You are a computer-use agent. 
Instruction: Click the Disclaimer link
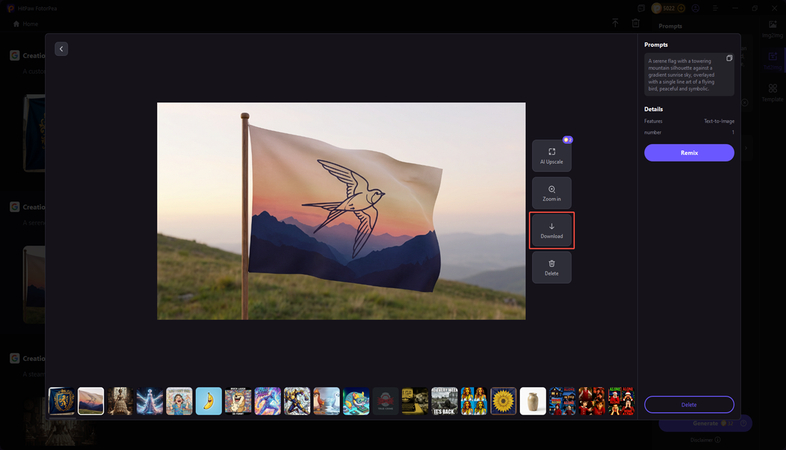point(705,440)
